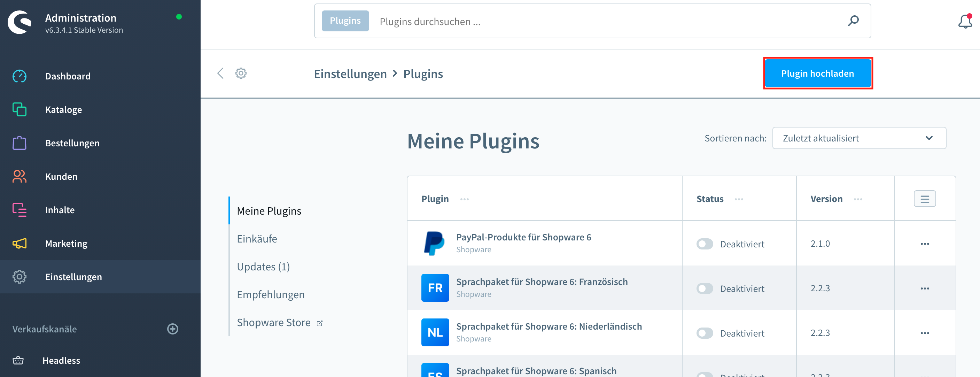The height and width of the screenshot is (377, 980).
Task: Click the Version column header
Action: (826, 199)
